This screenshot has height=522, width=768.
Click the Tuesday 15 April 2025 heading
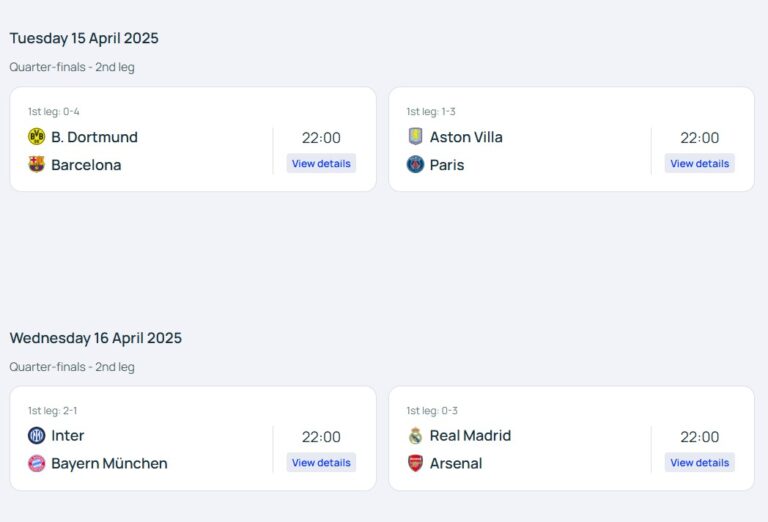point(84,38)
